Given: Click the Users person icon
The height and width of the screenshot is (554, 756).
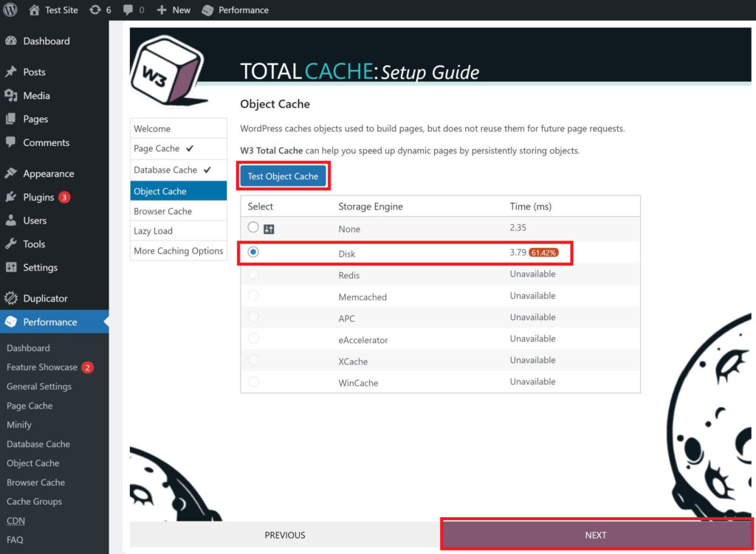Looking at the screenshot, I should click(x=11, y=221).
